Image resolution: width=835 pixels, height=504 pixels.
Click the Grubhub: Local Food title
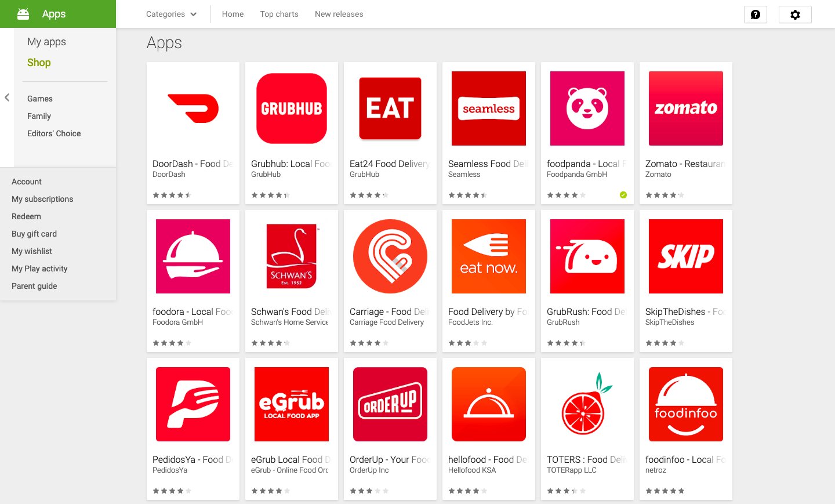[x=291, y=164]
